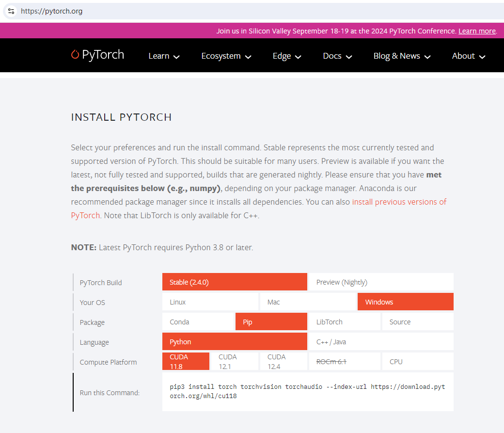Click the Your OS row label
This screenshot has width=504, height=433.
point(92,303)
